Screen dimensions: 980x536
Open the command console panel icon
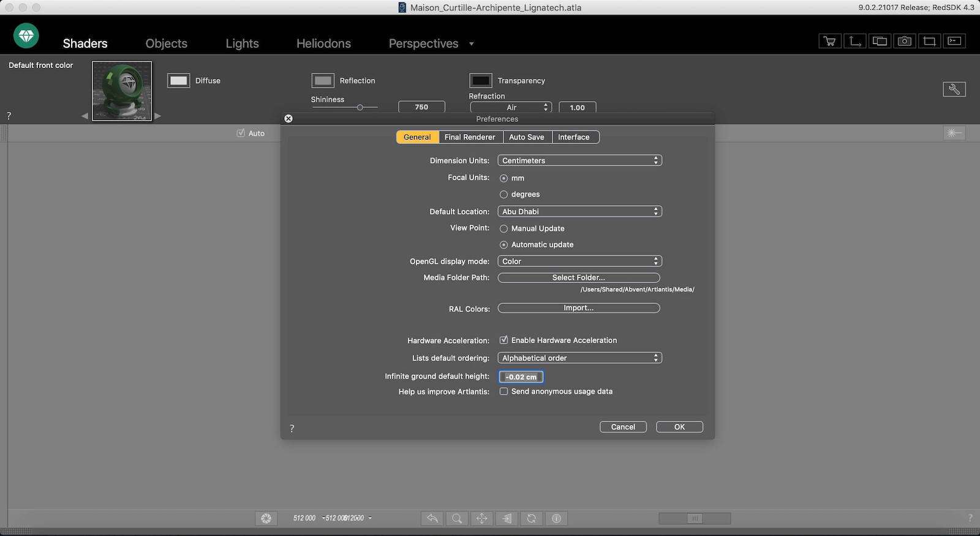954,41
